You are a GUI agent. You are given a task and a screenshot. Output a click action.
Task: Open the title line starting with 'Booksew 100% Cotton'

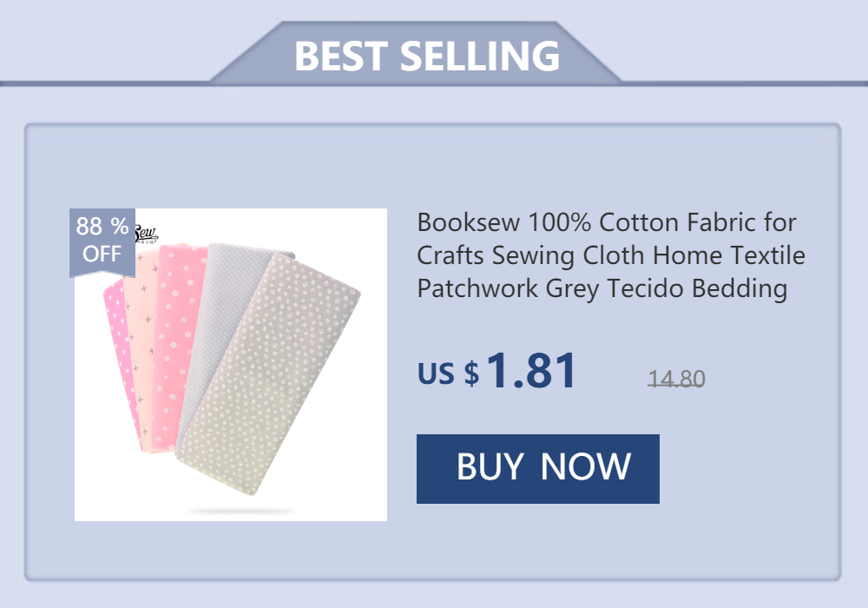[x=607, y=222]
